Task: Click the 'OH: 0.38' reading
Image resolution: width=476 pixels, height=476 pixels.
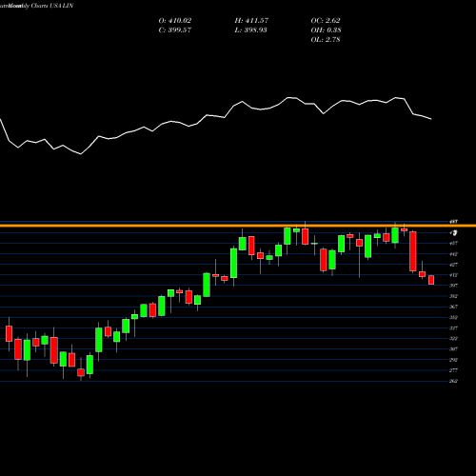Action: 326,30
